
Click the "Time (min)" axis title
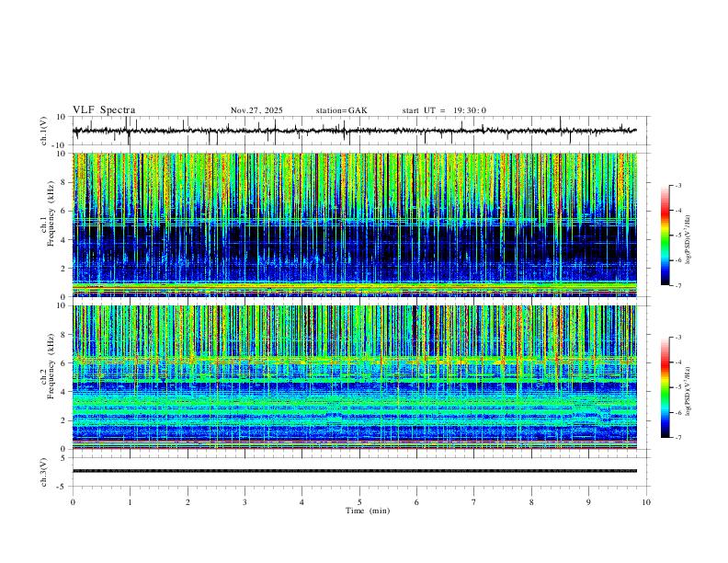click(x=368, y=511)
